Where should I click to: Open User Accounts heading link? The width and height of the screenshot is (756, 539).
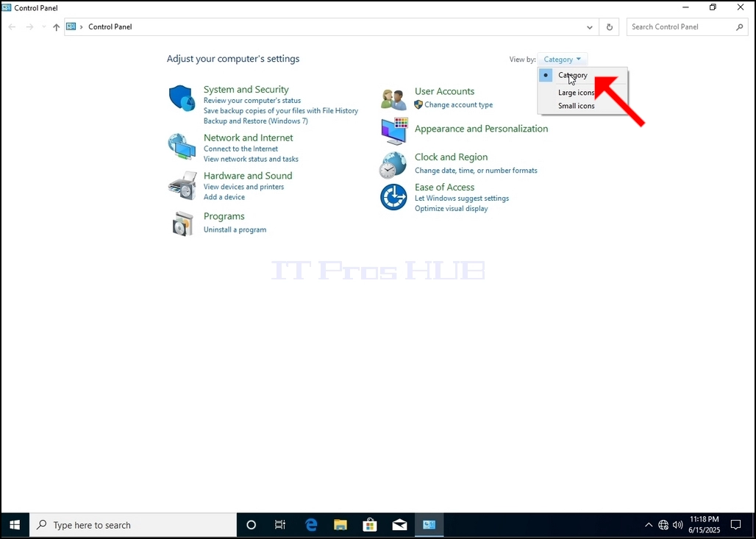tap(444, 92)
